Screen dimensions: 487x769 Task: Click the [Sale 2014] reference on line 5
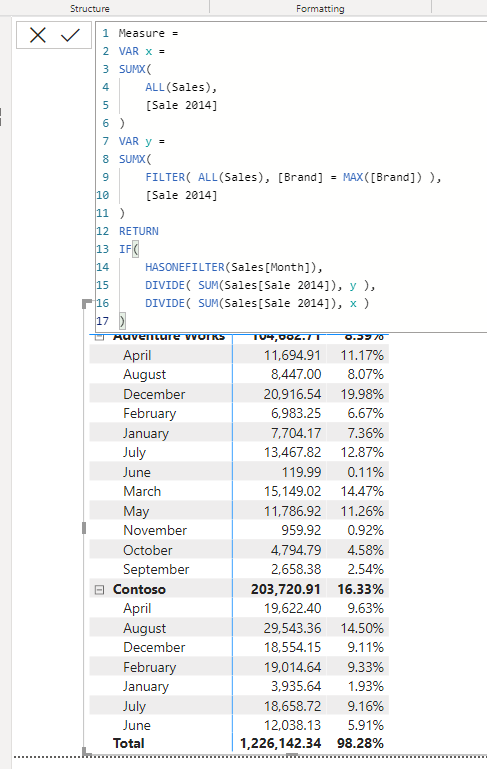click(x=181, y=105)
